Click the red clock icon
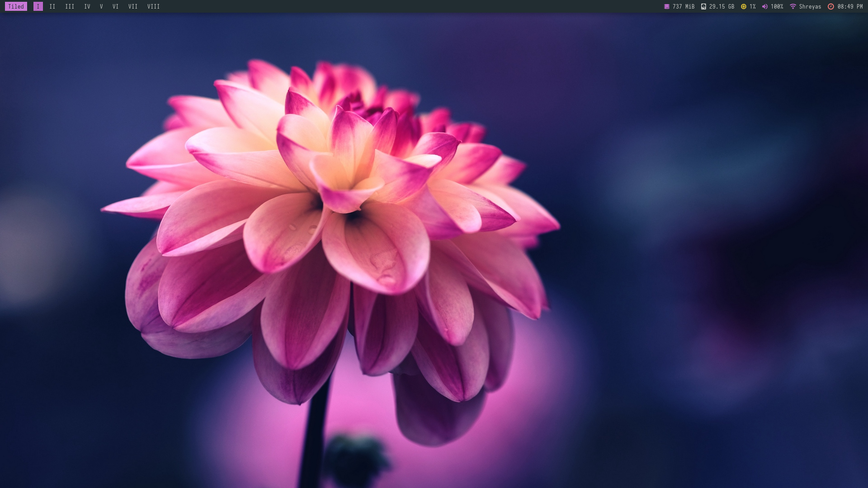The image size is (868, 488). point(830,6)
